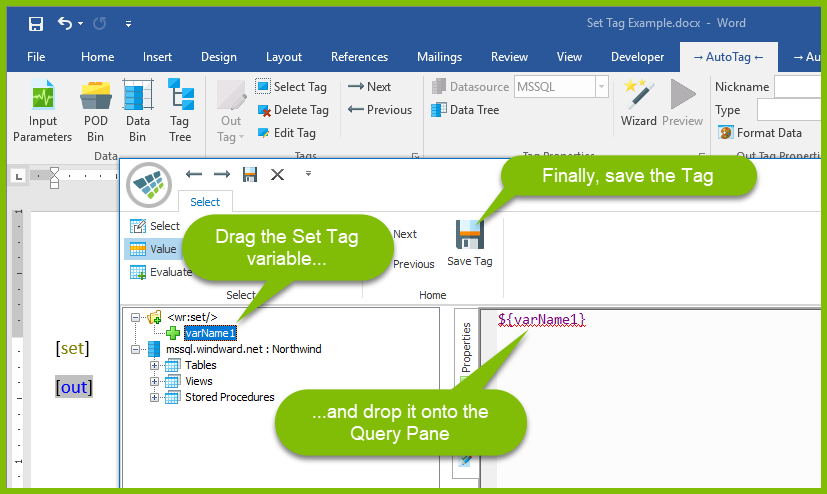Open Input Parameters
The height and width of the screenshot is (494, 827).
[42, 111]
